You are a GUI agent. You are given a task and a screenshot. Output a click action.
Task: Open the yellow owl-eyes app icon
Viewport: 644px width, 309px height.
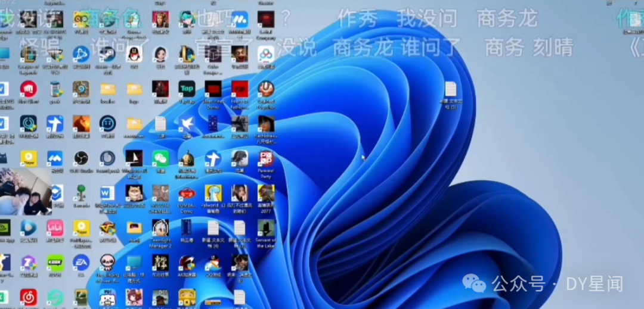pyautogui.click(x=81, y=19)
